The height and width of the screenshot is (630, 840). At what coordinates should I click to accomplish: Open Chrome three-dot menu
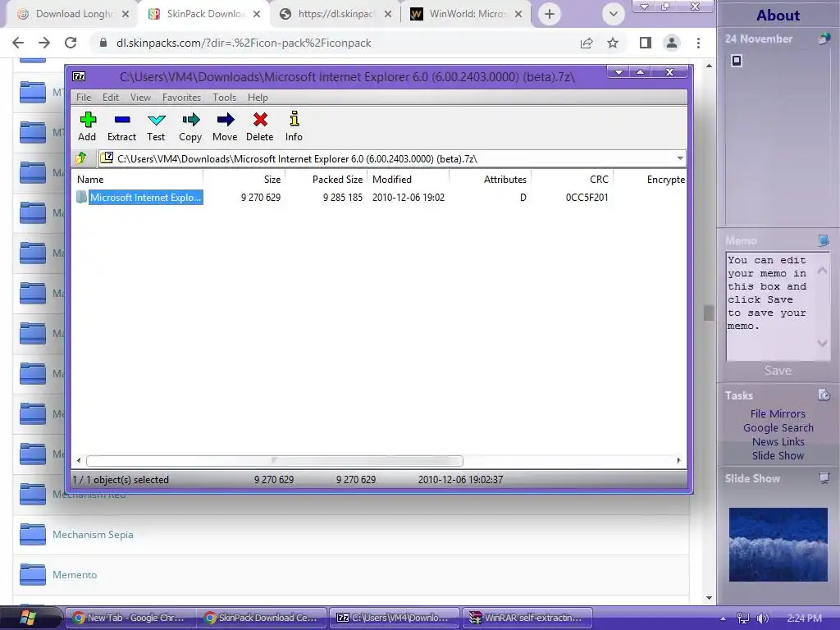pos(699,43)
